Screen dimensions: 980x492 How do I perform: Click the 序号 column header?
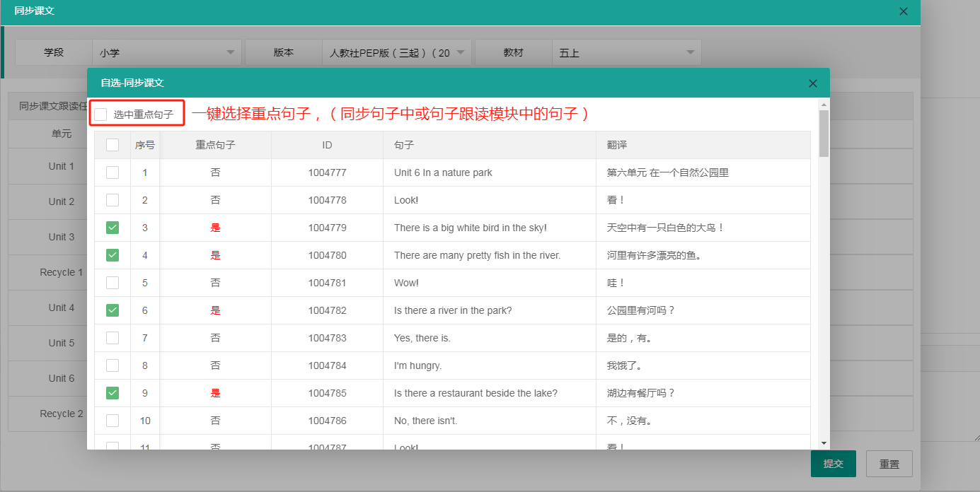point(145,145)
